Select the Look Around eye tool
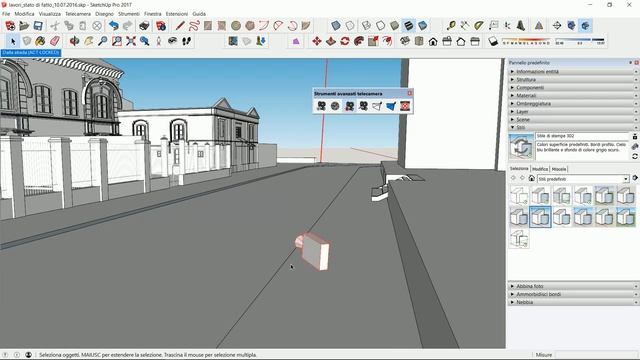 click(x=173, y=41)
